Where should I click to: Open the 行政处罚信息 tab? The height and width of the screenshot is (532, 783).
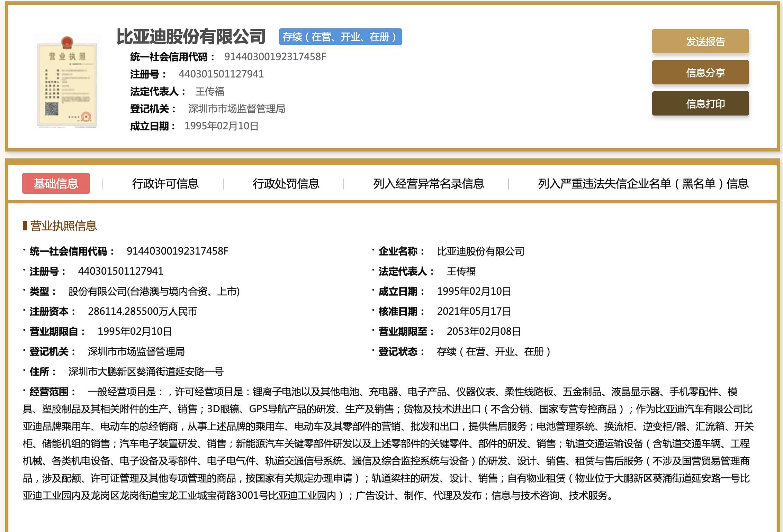(x=286, y=183)
